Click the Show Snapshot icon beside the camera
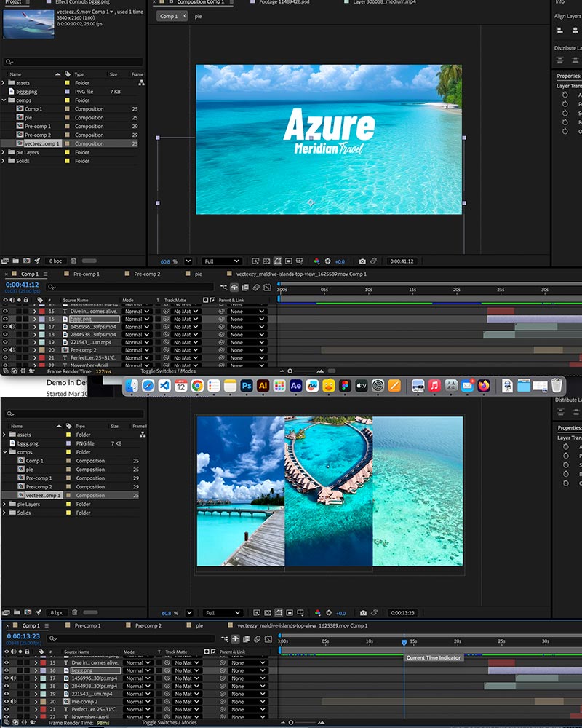 373,261
